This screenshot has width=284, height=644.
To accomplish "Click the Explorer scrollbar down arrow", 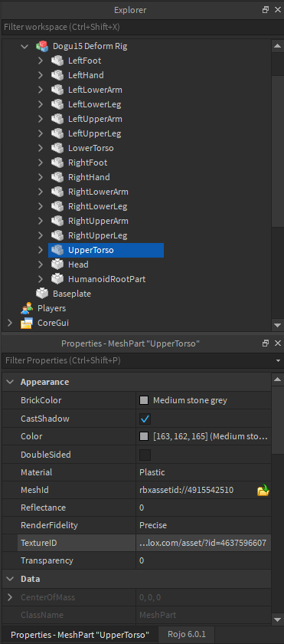I will 277,325.
